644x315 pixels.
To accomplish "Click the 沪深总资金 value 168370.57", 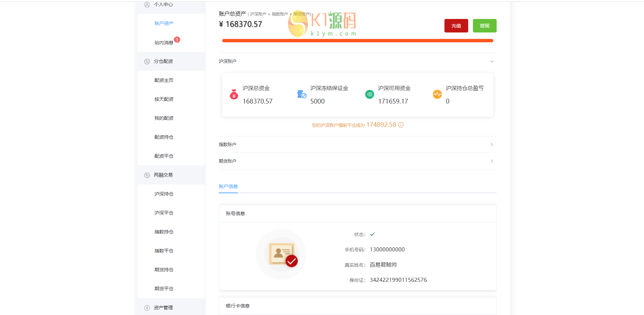I will (x=257, y=101).
